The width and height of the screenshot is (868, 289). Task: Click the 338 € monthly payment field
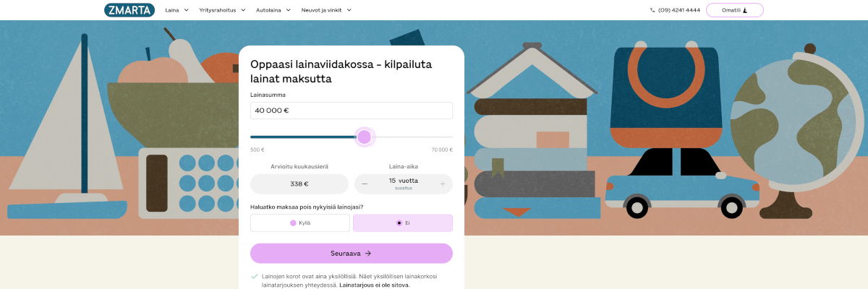[299, 184]
